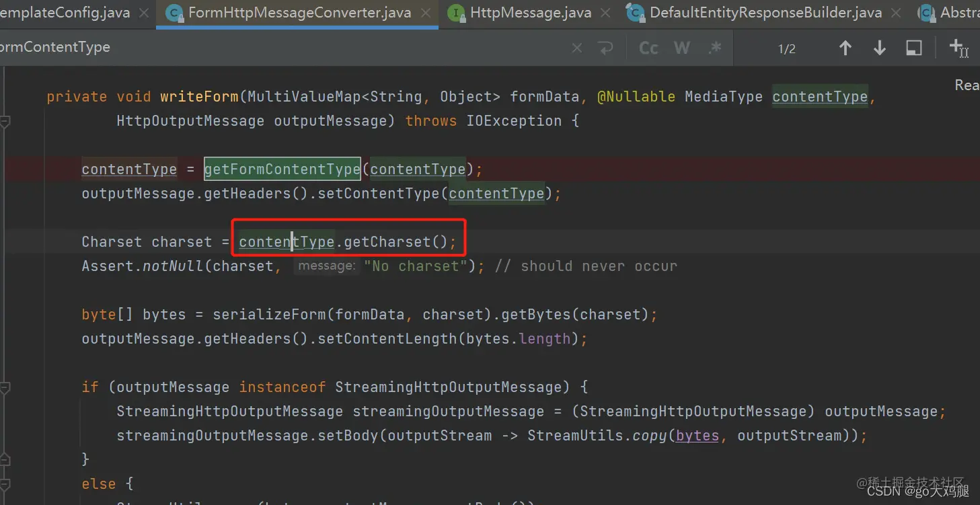Jump to previous search occurrence with up arrow
The width and height of the screenshot is (980, 505).
point(845,48)
